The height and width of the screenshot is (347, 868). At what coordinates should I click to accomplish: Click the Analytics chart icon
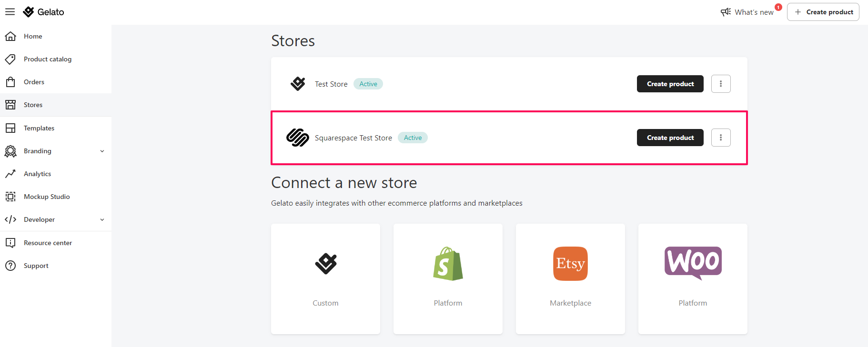(x=10, y=174)
